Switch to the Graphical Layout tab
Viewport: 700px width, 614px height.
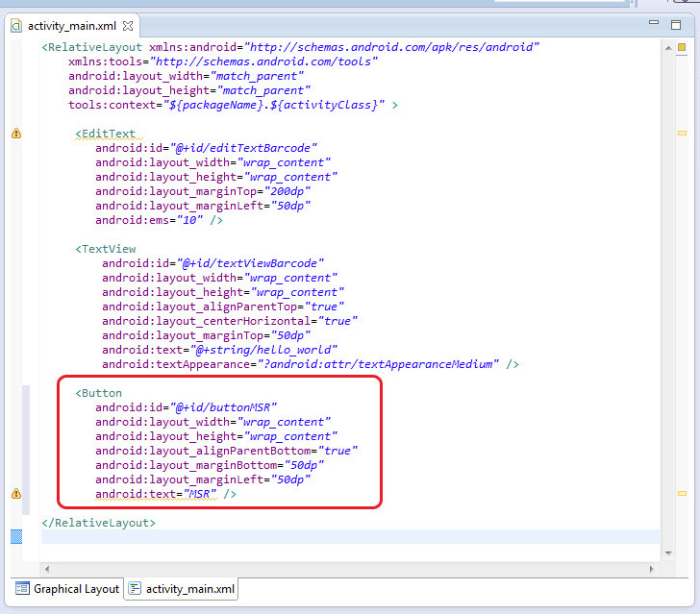pos(67,589)
